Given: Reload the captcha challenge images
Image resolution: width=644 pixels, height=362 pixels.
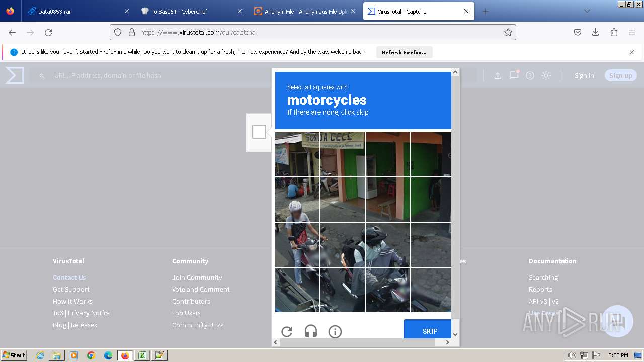Looking at the screenshot, I should [x=287, y=331].
